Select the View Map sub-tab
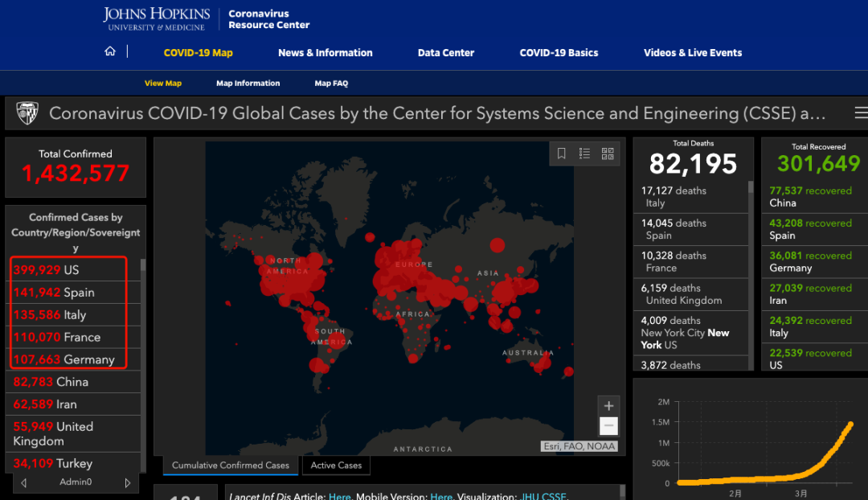The width and height of the screenshot is (868, 500). (x=162, y=83)
